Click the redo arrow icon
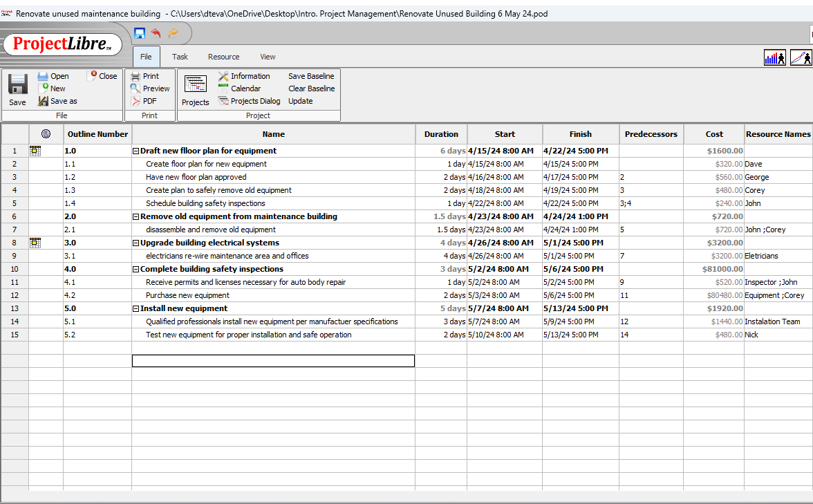813x504 pixels. click(x=173, y=33)
